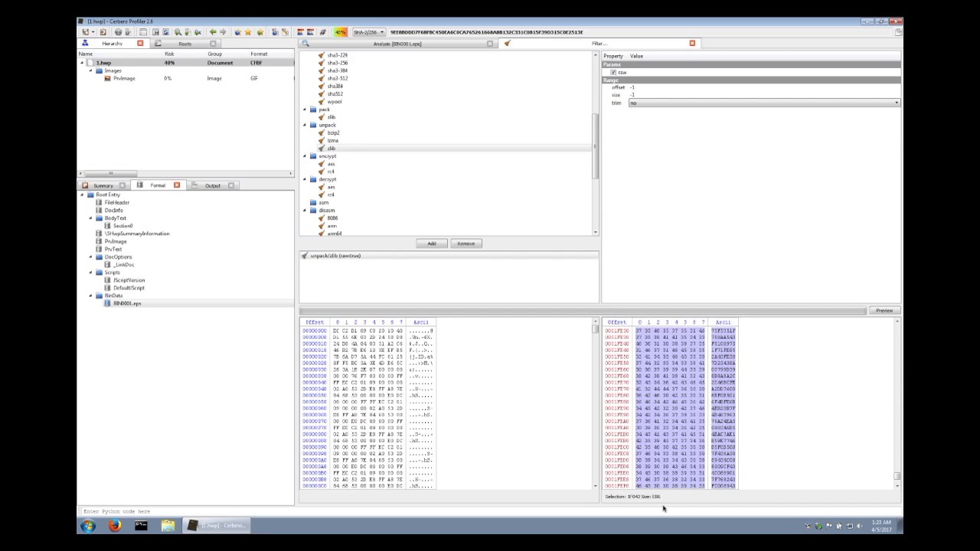980x551 pixels.
Task: Switch to Analysis [BIN0001.eps] tab
Action: 397,44
